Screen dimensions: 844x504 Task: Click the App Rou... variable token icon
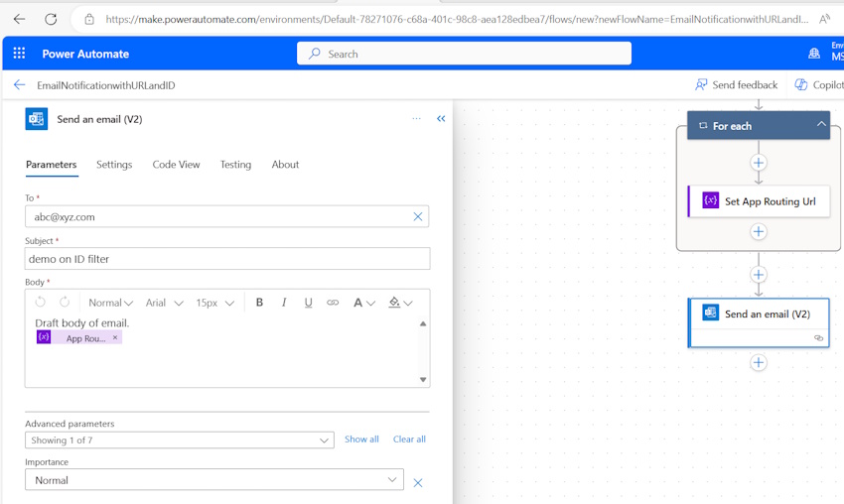click(44, 337)
